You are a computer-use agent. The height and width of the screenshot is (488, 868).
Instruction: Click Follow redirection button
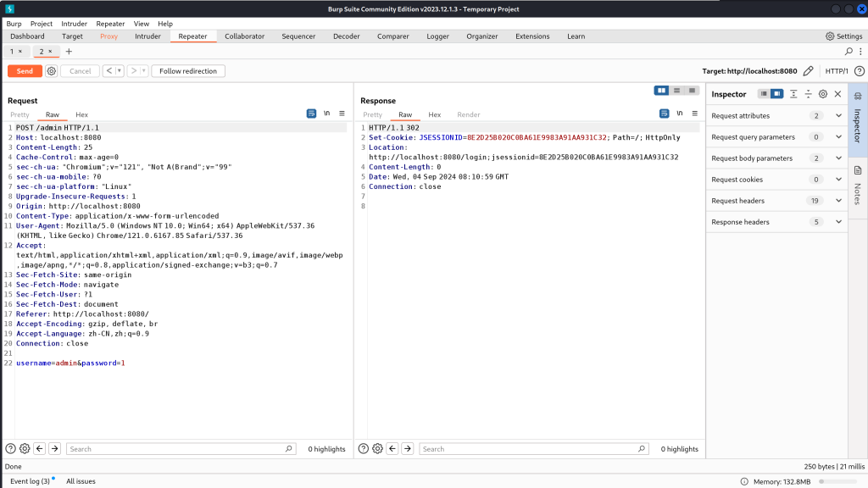coord(188,71)
